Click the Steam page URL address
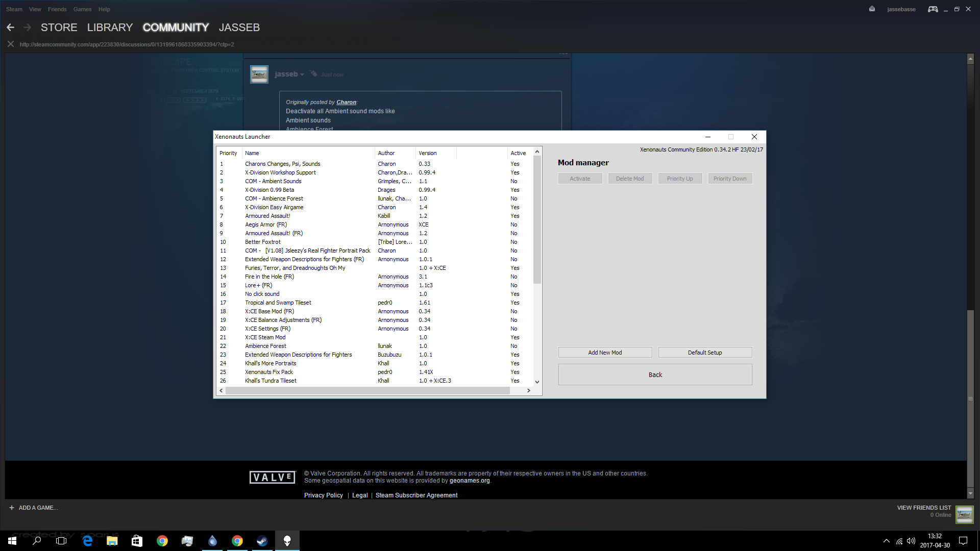This screenshot has width=980, height=551. 127,44
